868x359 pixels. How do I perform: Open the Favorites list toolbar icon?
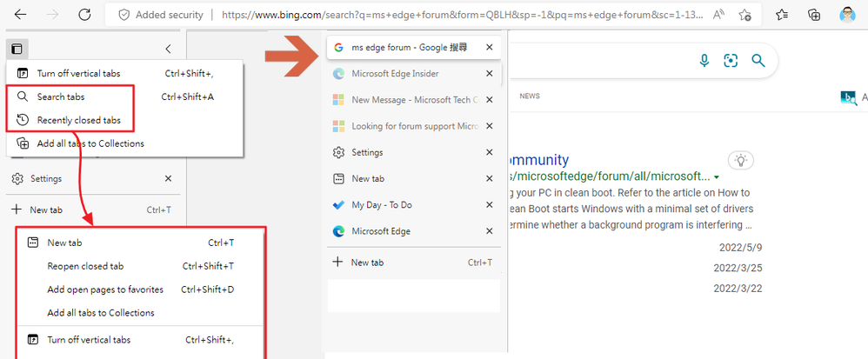pyautogui.click(x=782, y=15)
